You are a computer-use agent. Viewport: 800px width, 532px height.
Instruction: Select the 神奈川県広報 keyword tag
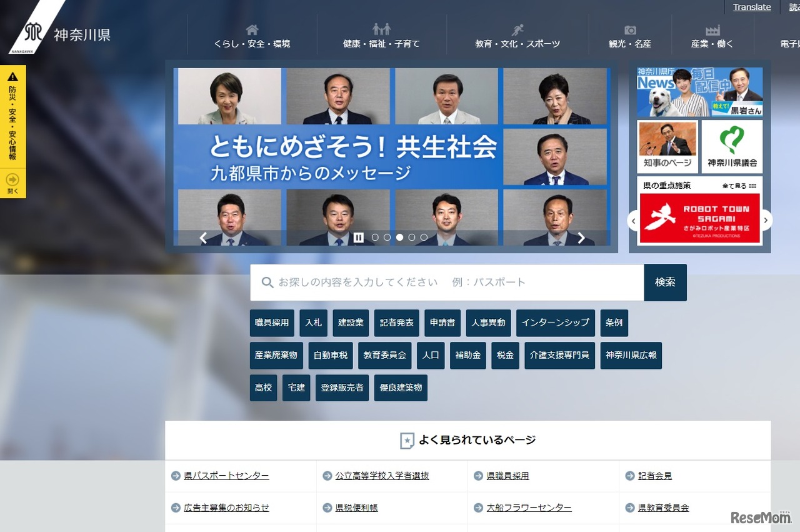pos(631,356)
